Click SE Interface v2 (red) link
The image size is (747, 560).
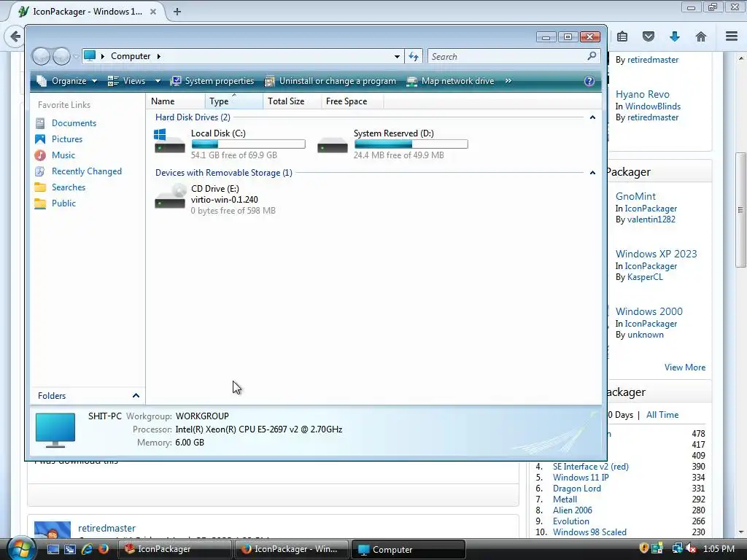[591, 466]
